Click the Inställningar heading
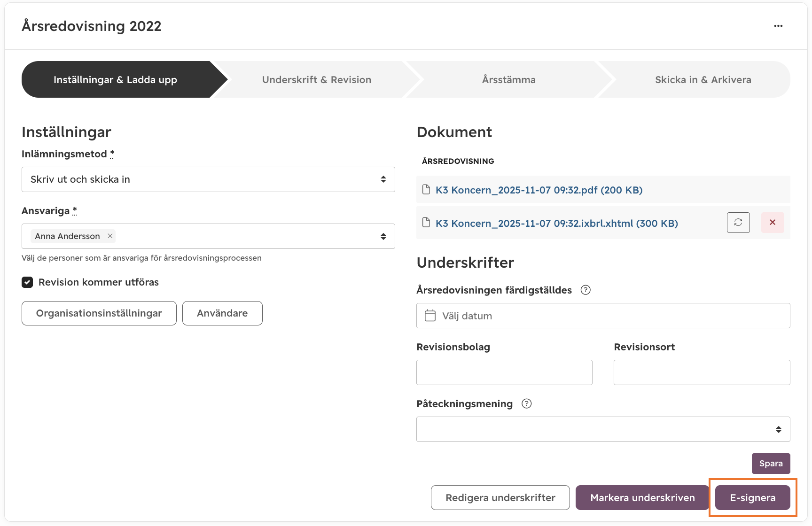This screenshot has width=812, height=526. click(66, 132)
